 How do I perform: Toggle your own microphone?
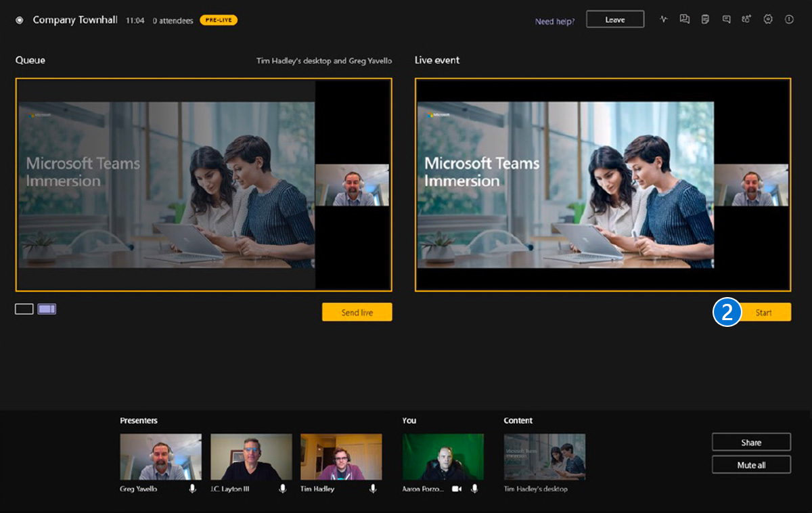click(x=474, y=489)
